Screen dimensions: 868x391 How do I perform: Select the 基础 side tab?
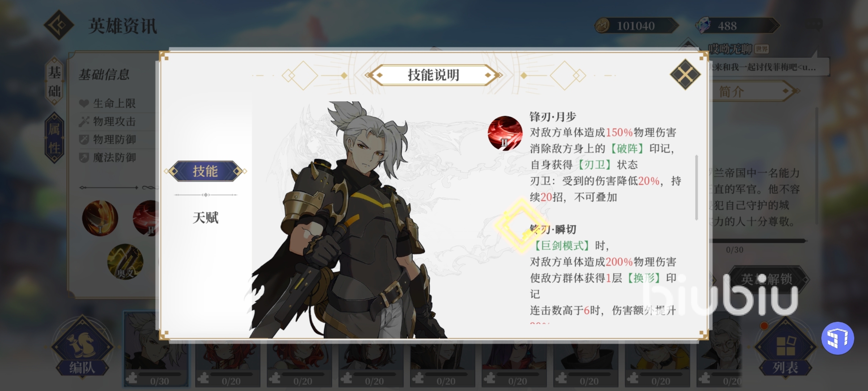(x=55, y=81)
